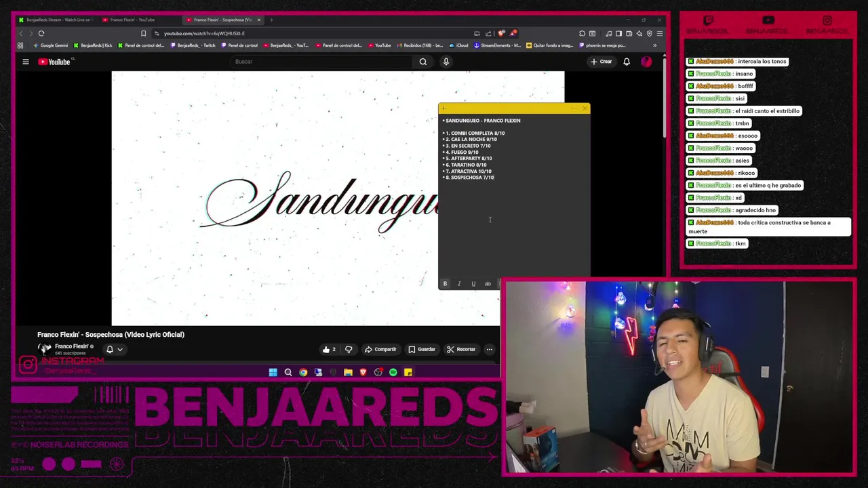Screen dimensions: 868x488
Task: Reload the page in the browser
Action: point(41,33)
